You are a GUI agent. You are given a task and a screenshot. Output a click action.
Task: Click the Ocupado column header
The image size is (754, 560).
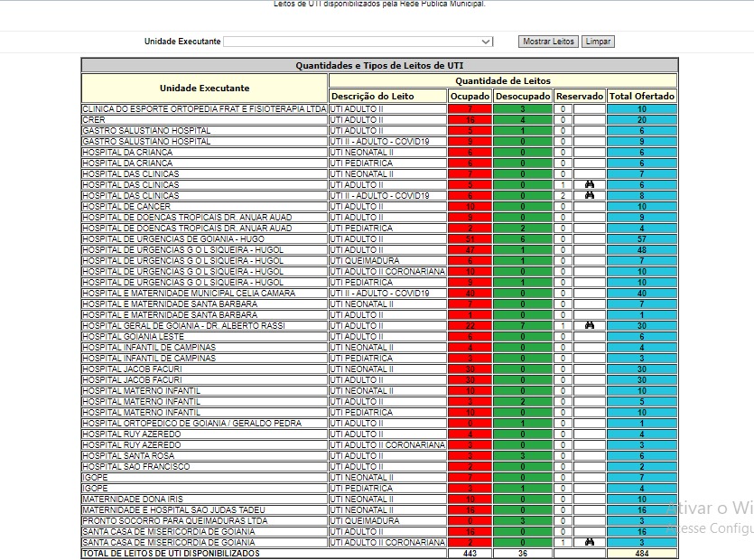(470, 96)
